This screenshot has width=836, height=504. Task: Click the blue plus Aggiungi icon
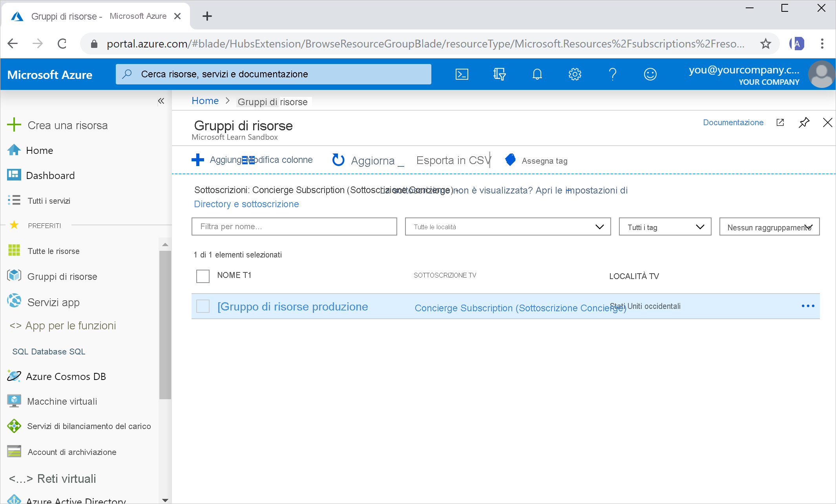click(x=198, y=160)
